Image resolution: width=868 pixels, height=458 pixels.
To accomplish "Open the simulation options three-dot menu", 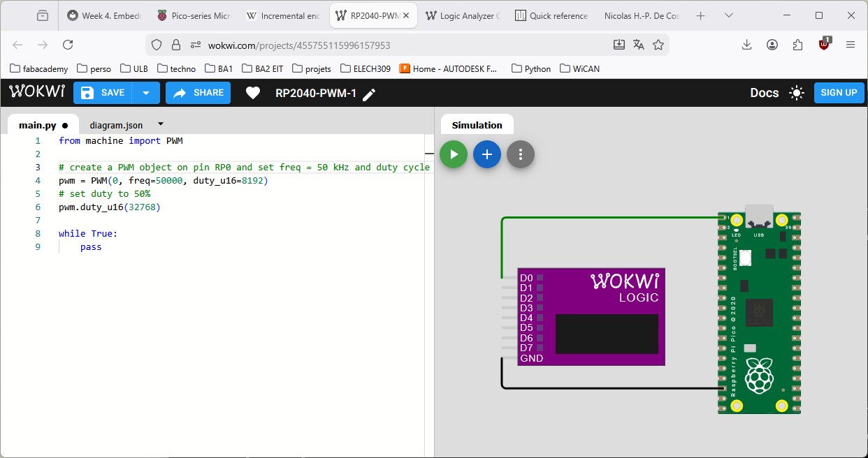I will pos(521,154).
